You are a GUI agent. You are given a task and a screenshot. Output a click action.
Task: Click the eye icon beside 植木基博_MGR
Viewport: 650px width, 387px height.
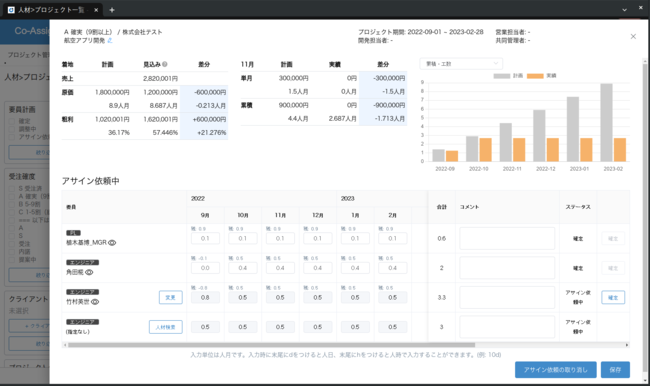point(112,243)
